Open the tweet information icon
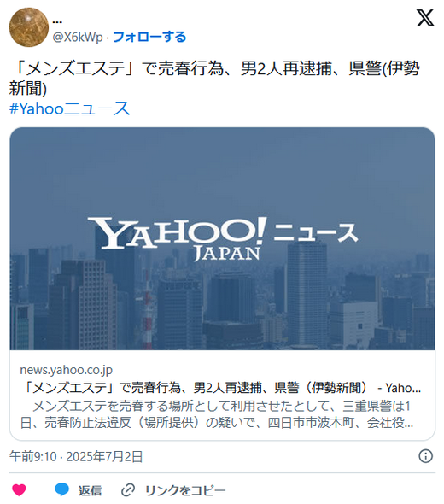444x504 pixels. [x=426, y=456]
